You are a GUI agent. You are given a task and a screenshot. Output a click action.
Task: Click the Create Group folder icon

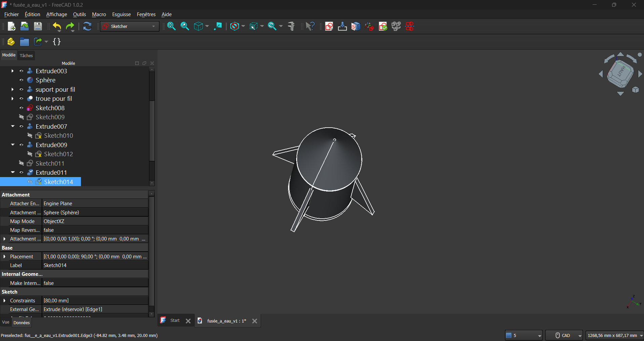[25, 42]
